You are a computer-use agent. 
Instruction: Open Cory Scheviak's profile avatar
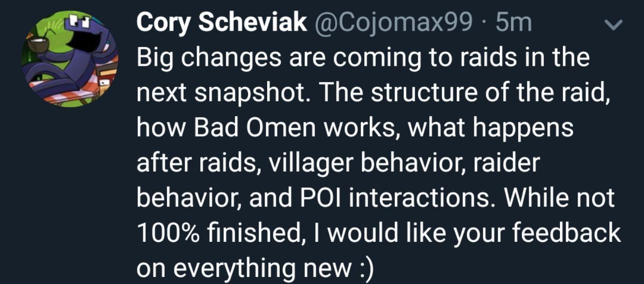[x=69, y=59]
